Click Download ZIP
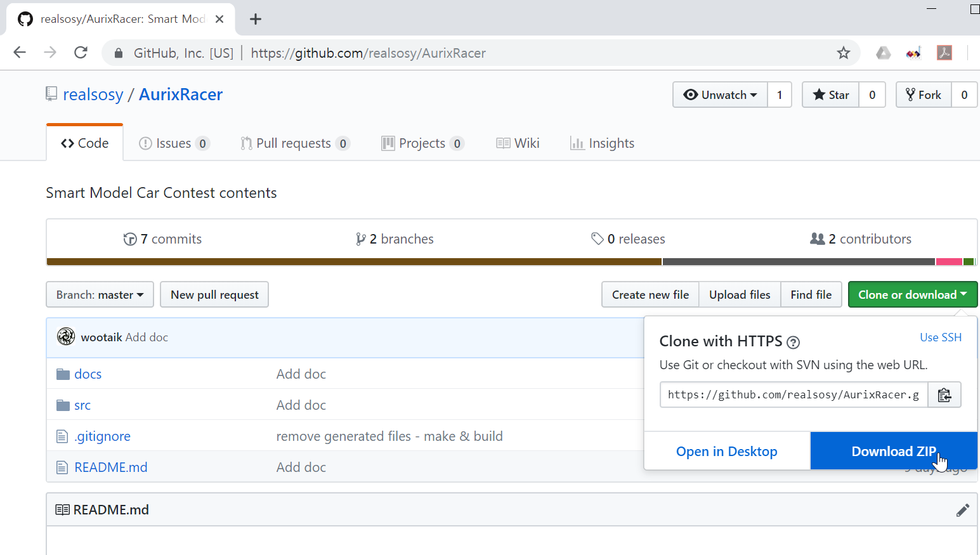This screenshot has height=555, width=980. point(894,451)
